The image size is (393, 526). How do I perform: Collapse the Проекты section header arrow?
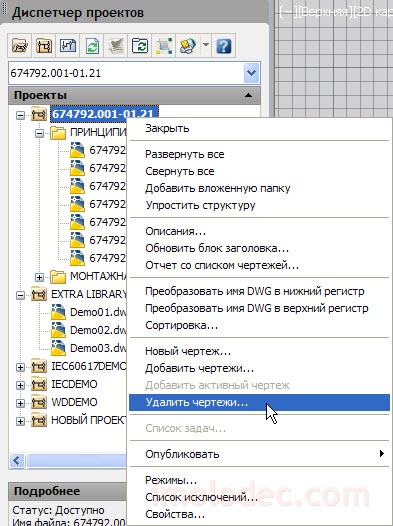tap(248, 95)
